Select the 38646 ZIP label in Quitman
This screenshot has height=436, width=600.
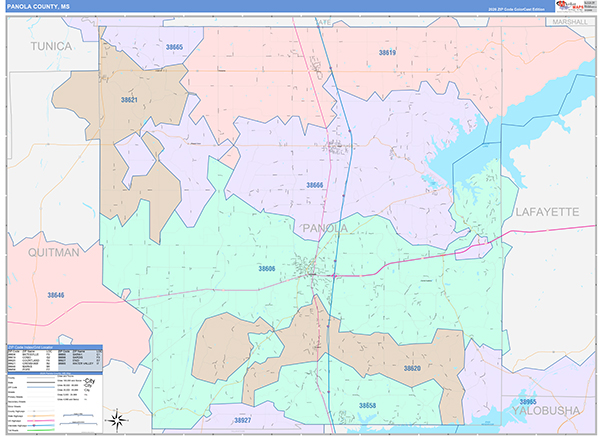[56, 295]
